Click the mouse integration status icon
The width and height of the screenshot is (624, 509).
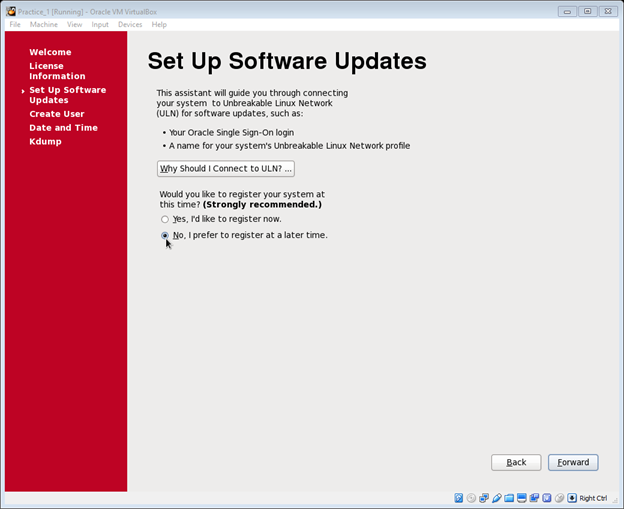[560, 498]
